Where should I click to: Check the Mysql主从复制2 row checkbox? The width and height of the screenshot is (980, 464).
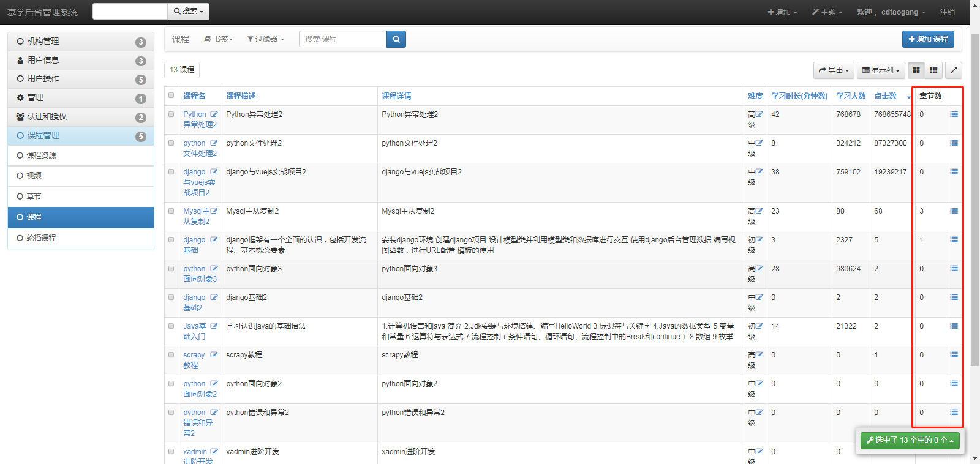tap(171, 211)
